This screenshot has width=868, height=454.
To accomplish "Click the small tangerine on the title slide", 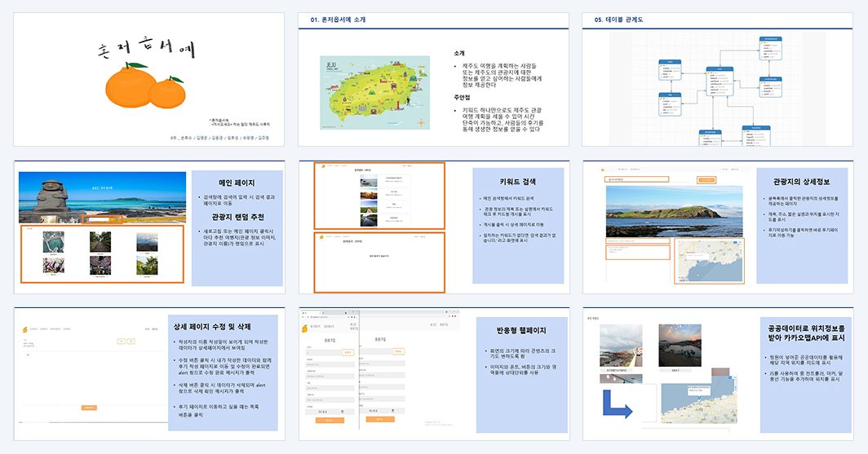I will (x=167, y=92).
